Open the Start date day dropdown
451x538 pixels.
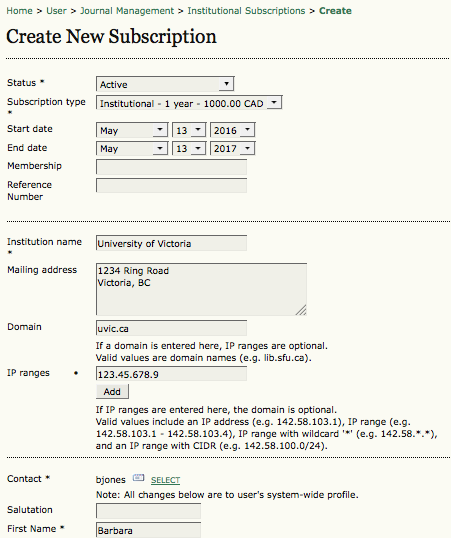click(189, 130)
